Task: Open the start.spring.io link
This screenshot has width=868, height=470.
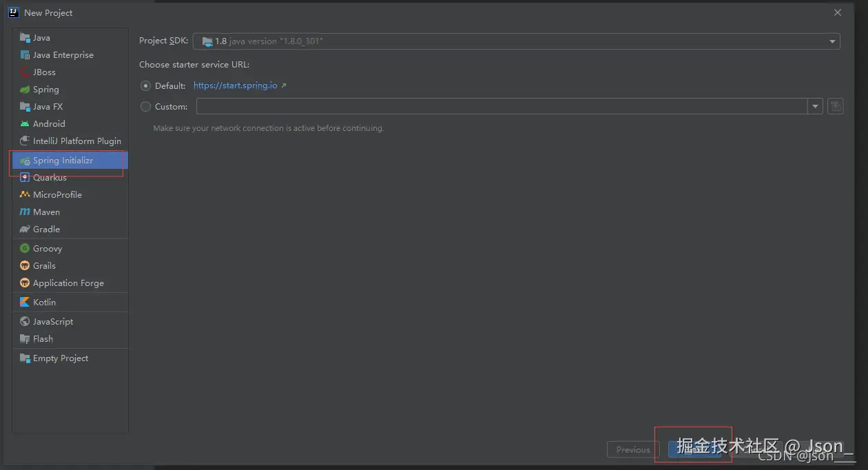Action: [236, 85]
